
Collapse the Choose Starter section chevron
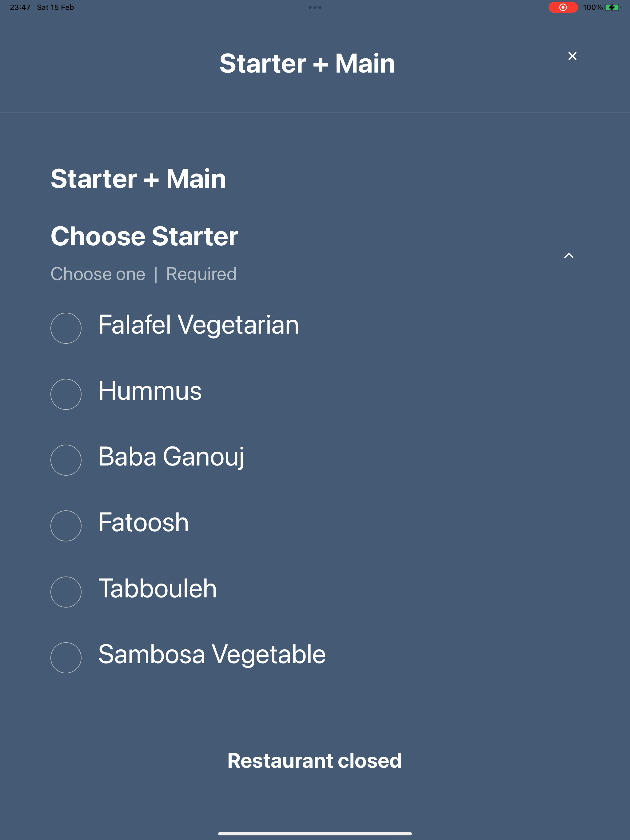coord(568,256)
